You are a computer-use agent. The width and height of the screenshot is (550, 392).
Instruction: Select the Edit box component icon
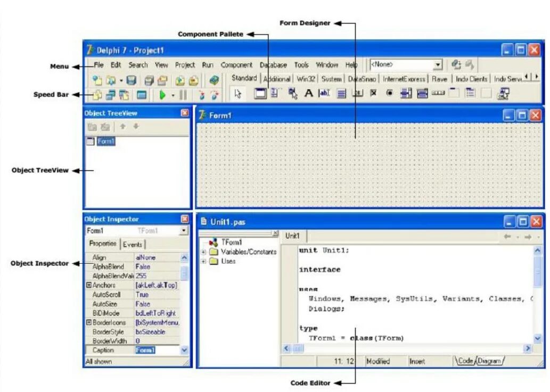point(324,93)
